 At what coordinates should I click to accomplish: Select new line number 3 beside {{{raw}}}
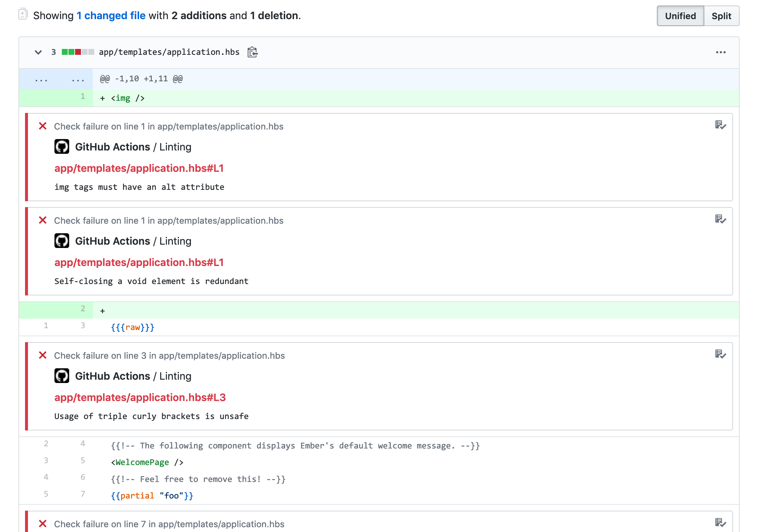click(83, 325)
